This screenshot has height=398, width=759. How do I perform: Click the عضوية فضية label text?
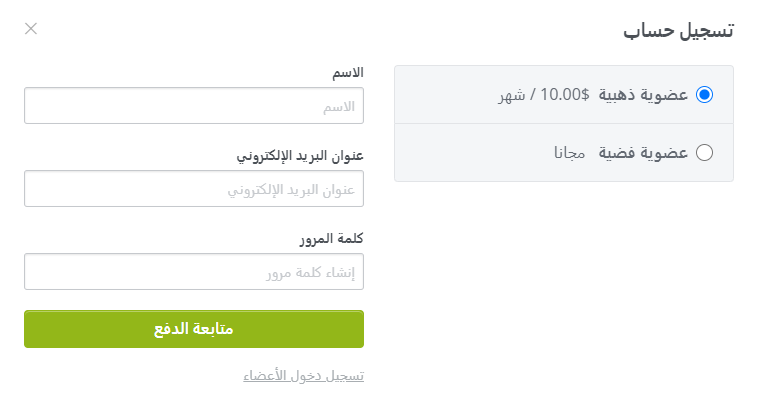point(643,153)
